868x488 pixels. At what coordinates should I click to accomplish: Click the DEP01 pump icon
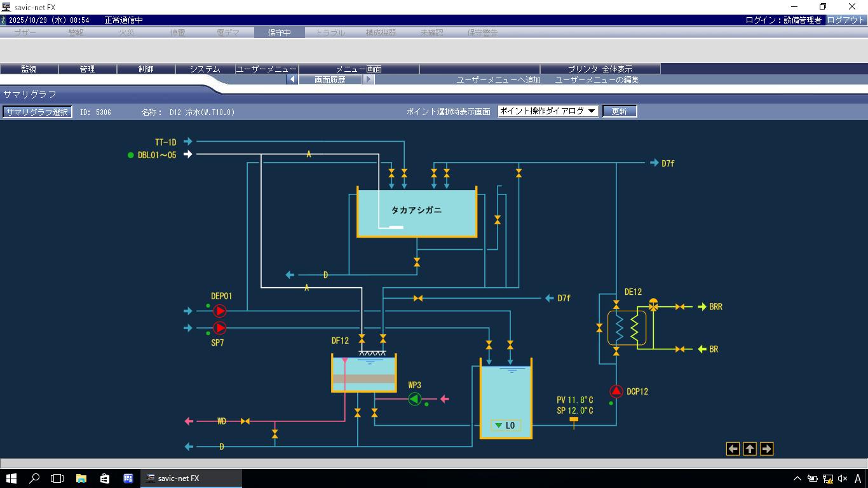(x=219, y=311)
